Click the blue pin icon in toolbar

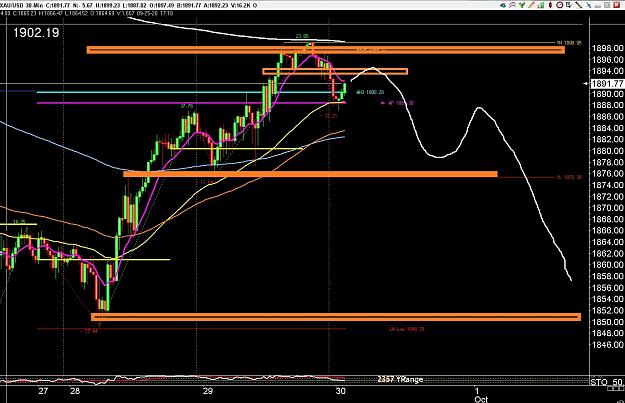588,6
